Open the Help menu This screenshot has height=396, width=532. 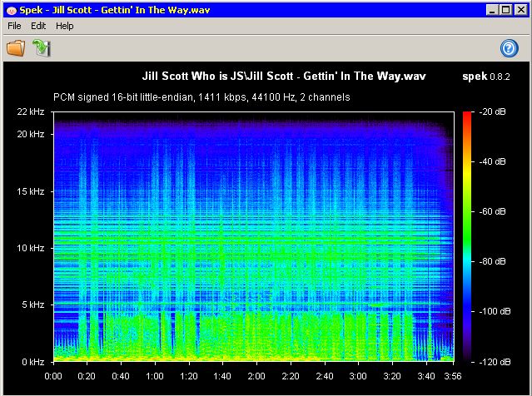pos(64,26)
